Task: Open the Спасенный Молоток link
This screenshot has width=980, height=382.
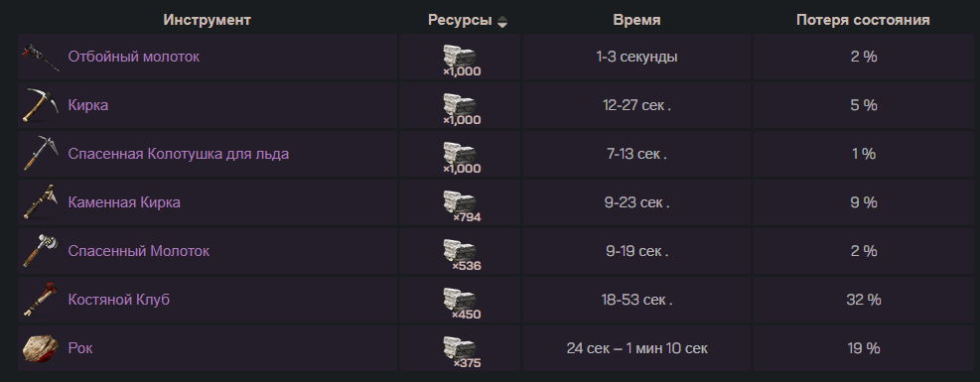Action: (x=139, y=252)
